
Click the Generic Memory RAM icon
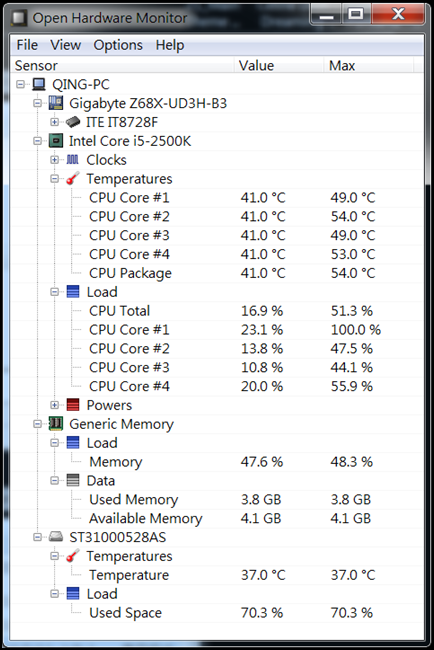coord(56,424)
